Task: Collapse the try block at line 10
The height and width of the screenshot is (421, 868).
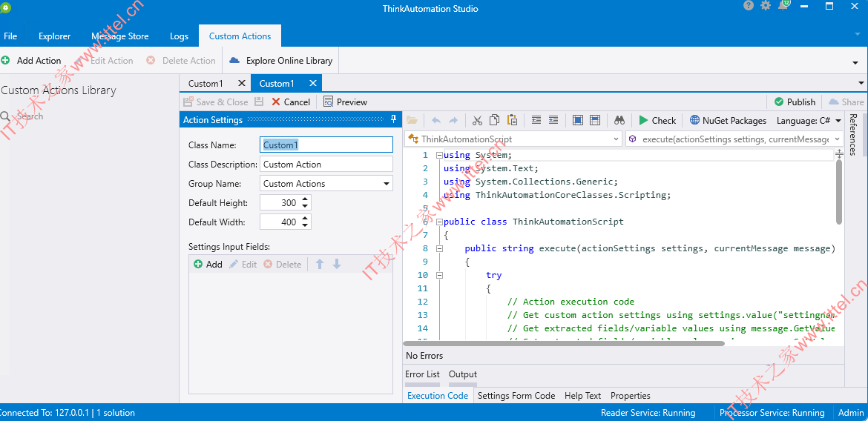Action: point(439,275)
